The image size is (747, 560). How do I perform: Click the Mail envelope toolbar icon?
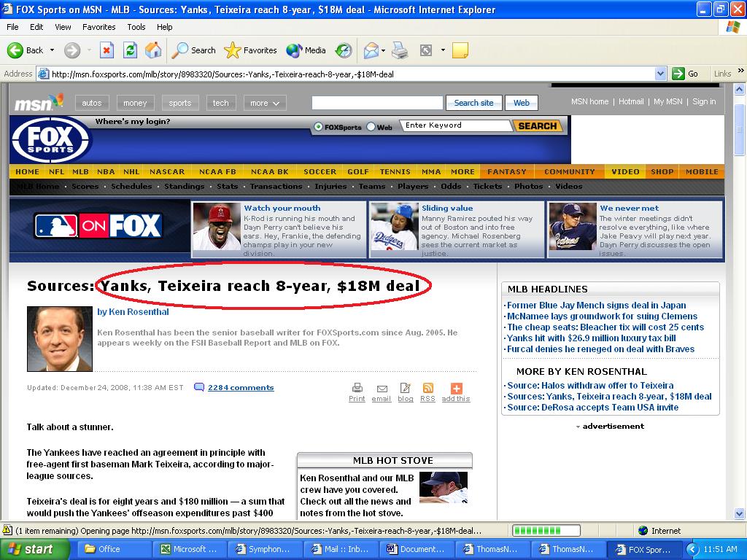tap(371, 50)
